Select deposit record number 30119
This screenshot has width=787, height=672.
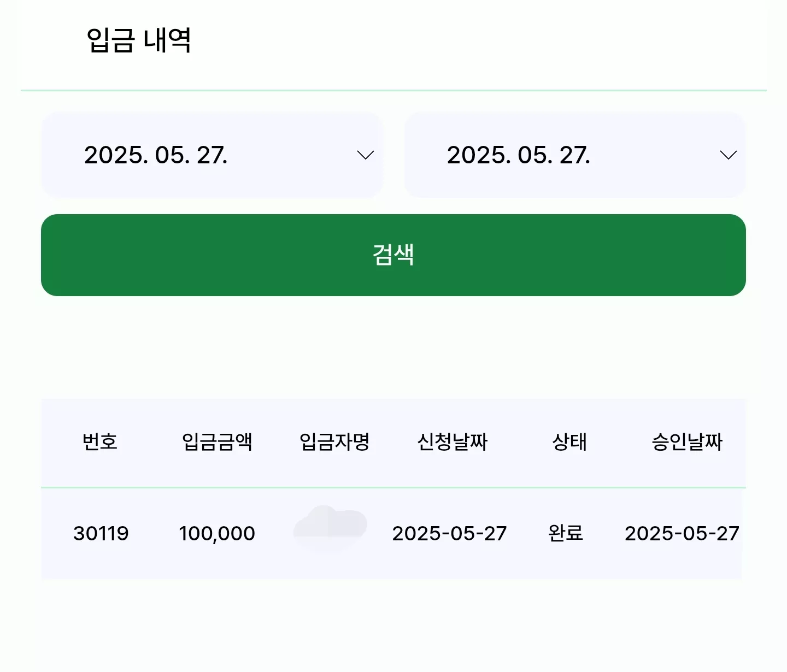tap(101, 533)
